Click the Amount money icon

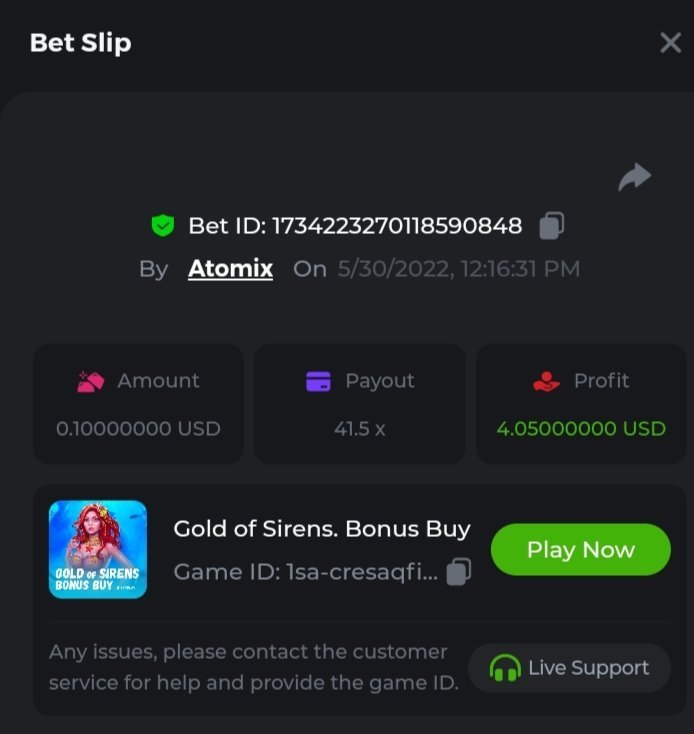point(92,381)
